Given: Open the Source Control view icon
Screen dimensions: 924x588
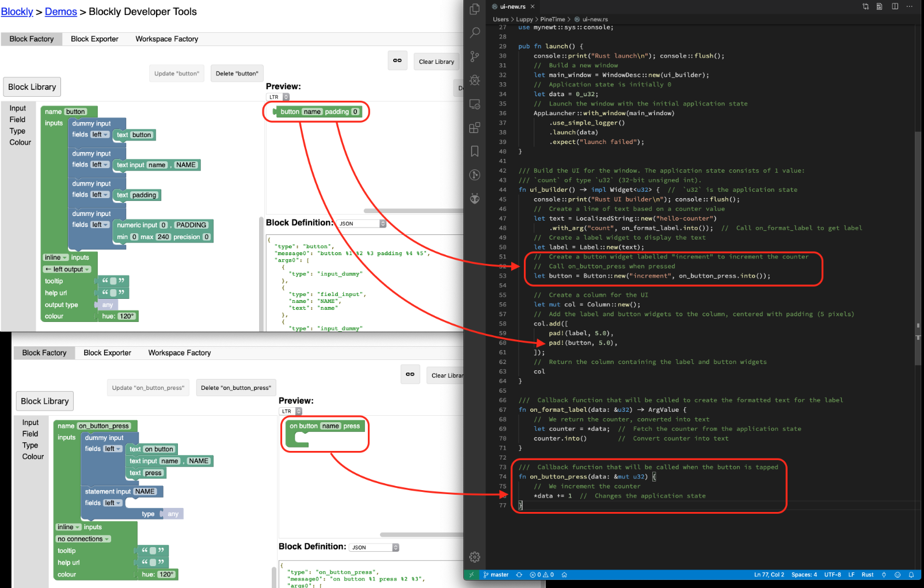Looking at the screenshot, I should pos(474,56).
